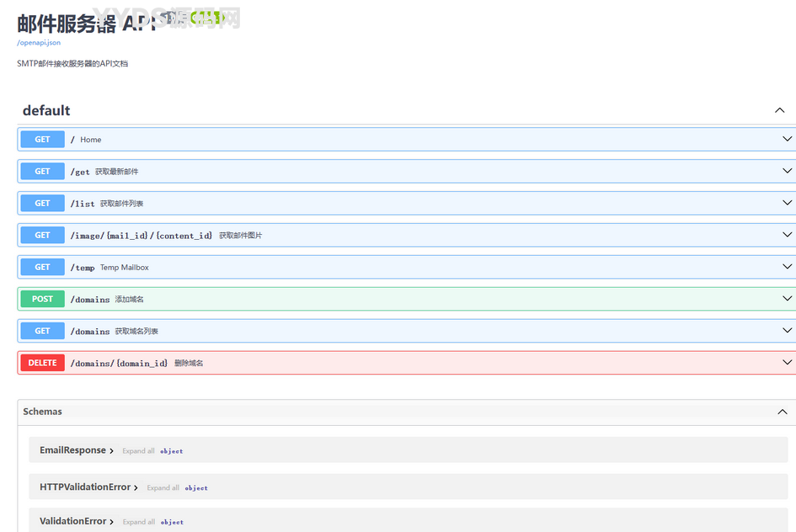Expand the EmailResponse schema
This screenshot has height=532, width=796.
point(76,450)
